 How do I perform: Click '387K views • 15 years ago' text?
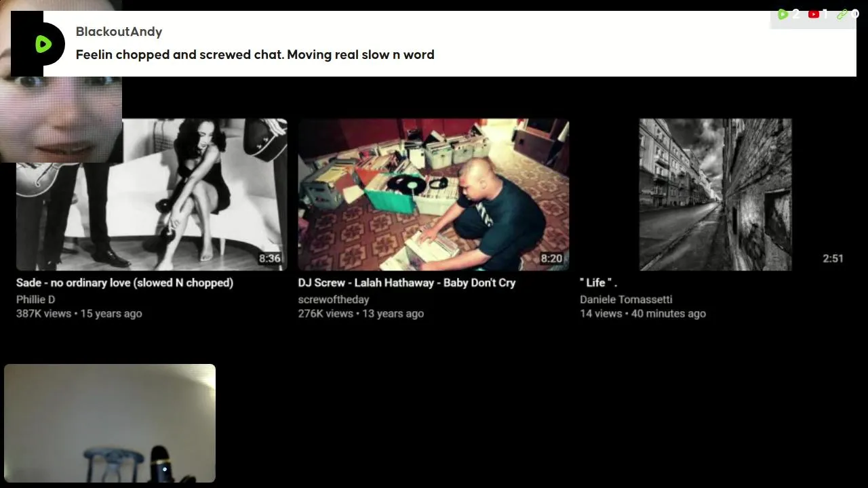79,314
